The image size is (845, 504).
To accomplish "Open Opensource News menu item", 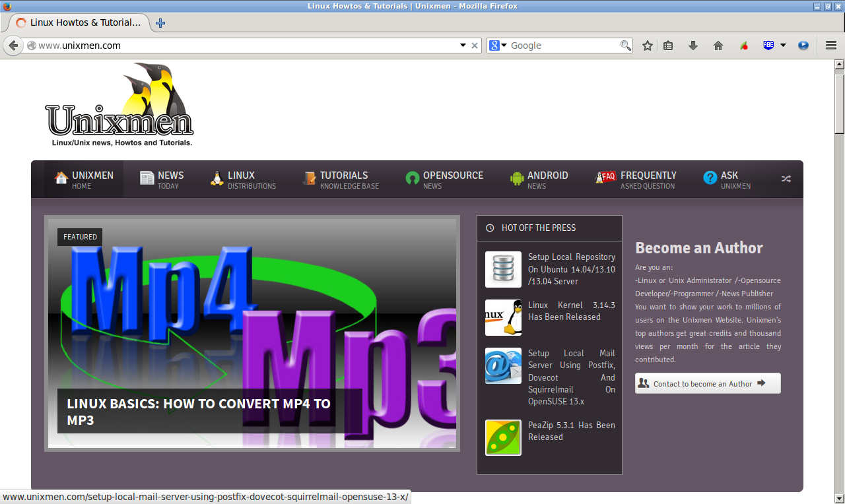I will 444,179.
